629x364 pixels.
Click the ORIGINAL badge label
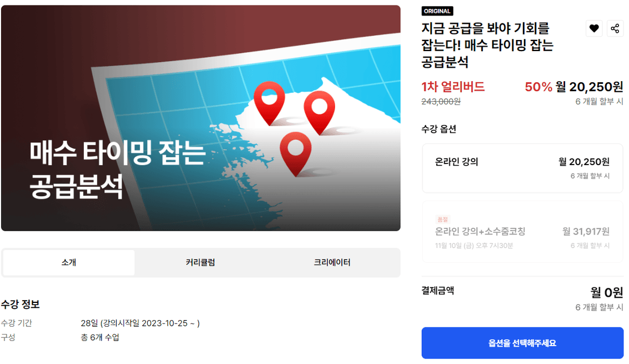point(437,11)
